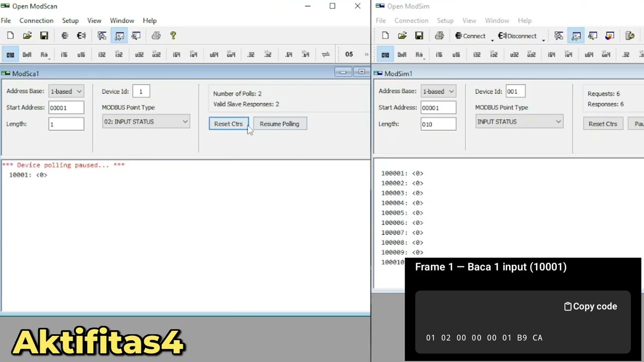Click the ModScan disconnect plug icon
The height and width of the screenshot is (362, 644).
(x=82, y=36)
